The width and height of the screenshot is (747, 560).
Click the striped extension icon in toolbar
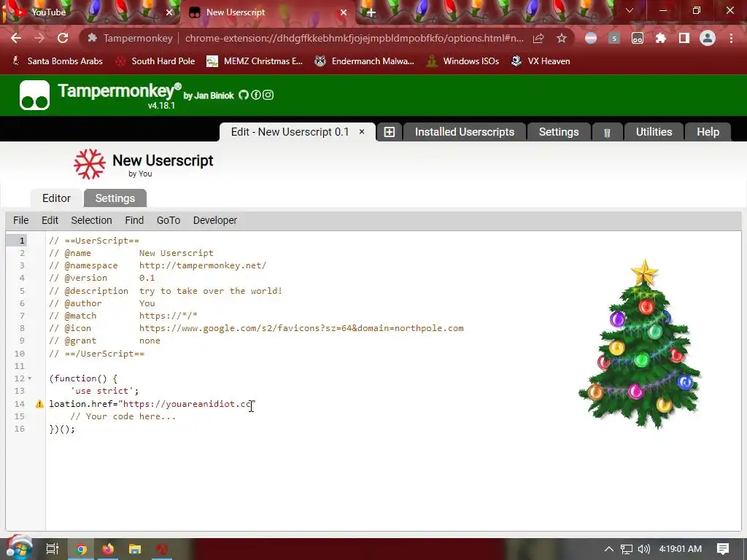[x=591, y=38]
